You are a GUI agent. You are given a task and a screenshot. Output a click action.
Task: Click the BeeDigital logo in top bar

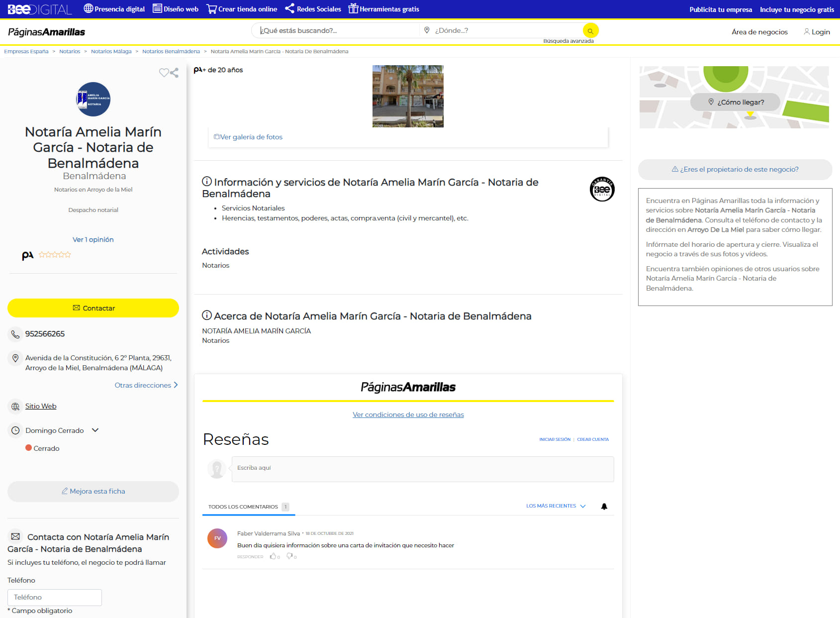tap(40, 9)
